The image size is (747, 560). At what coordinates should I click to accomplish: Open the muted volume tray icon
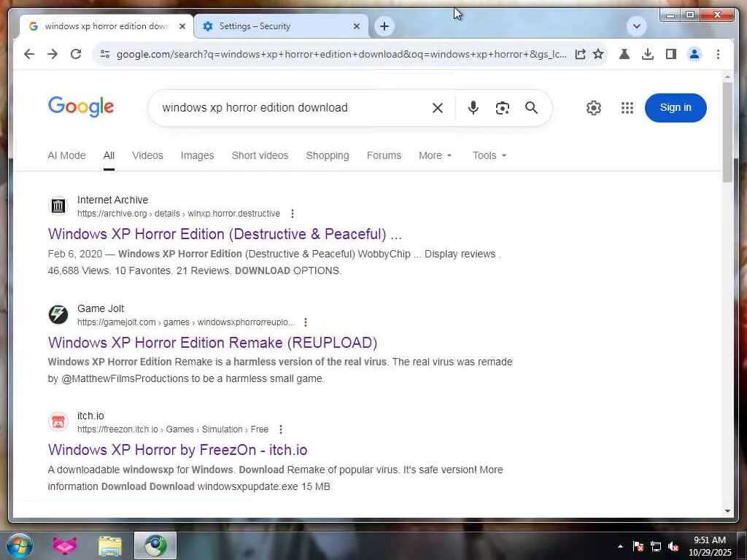[673, 546]
